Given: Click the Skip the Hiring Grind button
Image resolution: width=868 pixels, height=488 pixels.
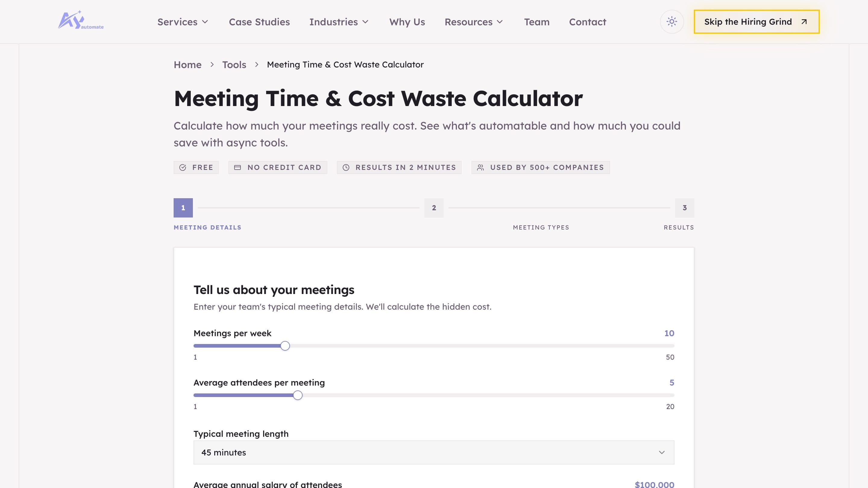Looking at the screenshot, I should click(x=756, y=22).
